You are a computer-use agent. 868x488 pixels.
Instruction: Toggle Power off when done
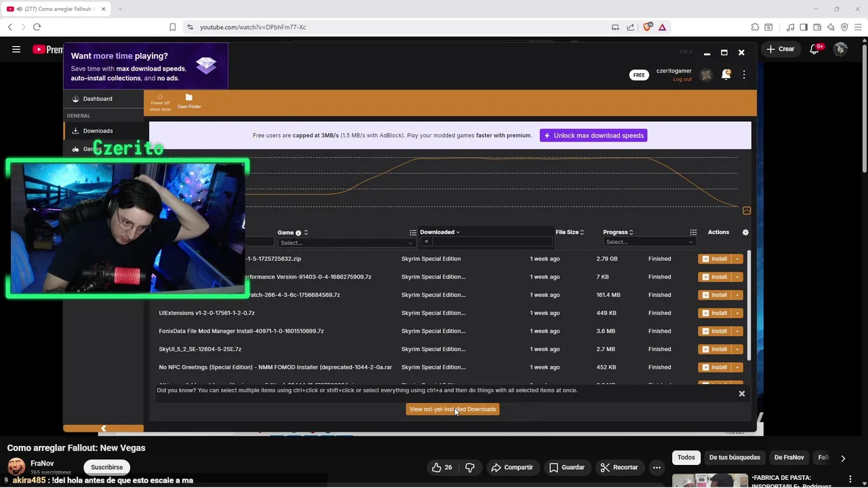[160, 102]
